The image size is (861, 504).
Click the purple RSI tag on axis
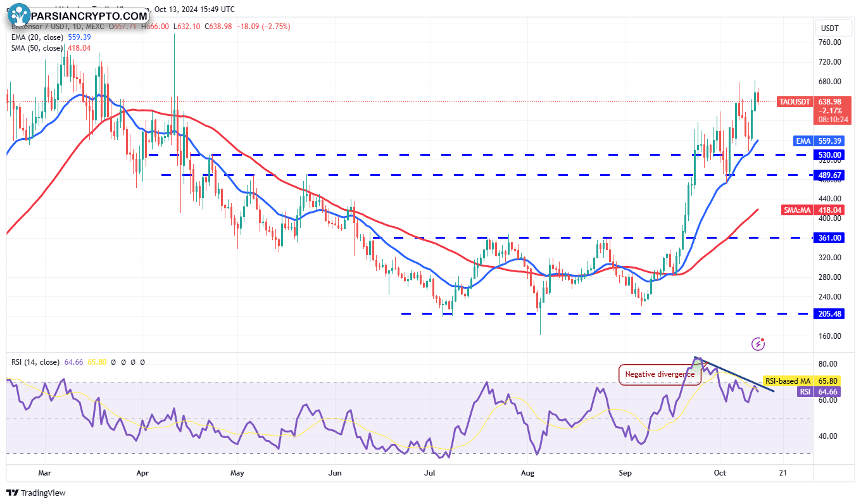click(805, 392)
